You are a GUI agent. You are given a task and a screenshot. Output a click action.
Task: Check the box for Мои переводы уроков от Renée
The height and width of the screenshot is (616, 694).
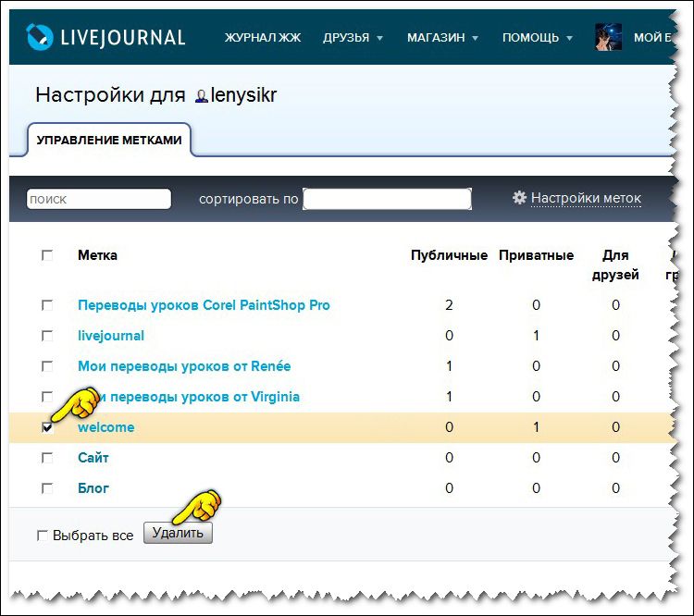coord(47,366)
